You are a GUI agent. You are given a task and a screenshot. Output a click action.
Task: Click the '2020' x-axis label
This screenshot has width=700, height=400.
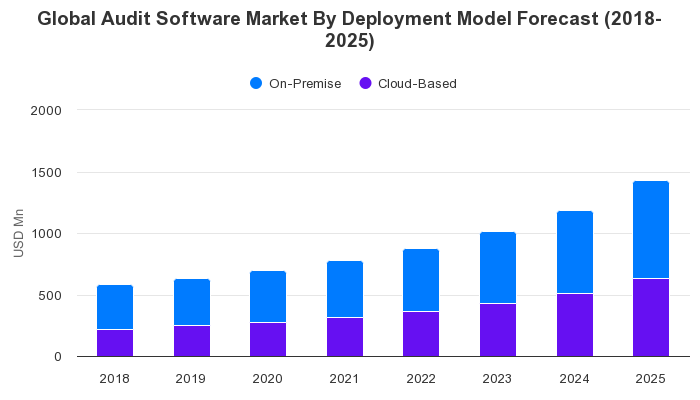[267, 379]
